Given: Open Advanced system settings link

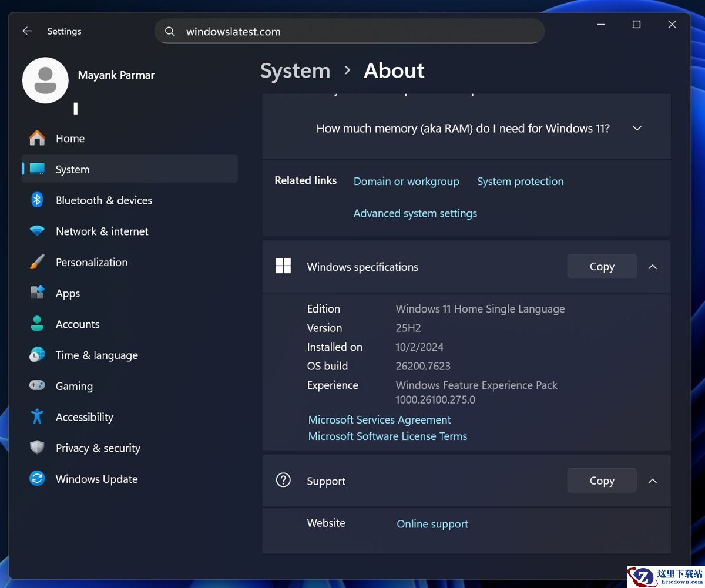Looking at the screenshot, I should (x=415, y=213).
